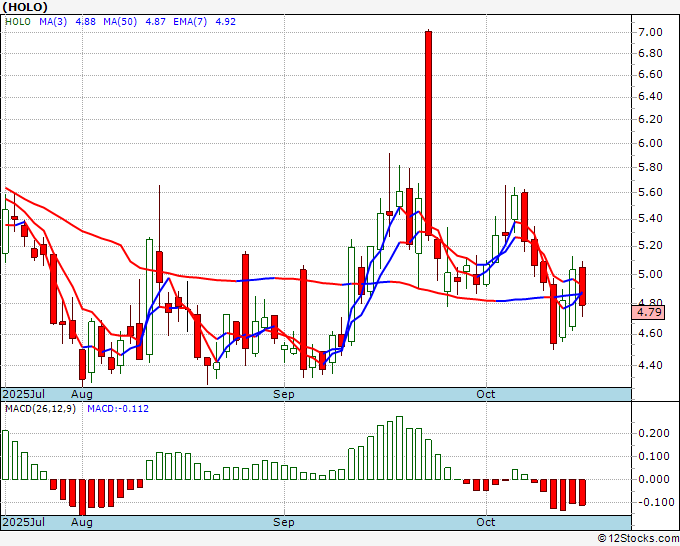Click Sep on the MACD panel axis

pyautogui.click(x=284, y=522)
